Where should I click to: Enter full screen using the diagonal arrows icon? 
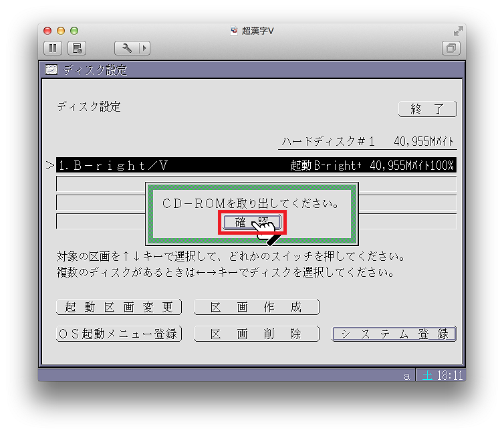pyautogui.click(x=458, y=31)
